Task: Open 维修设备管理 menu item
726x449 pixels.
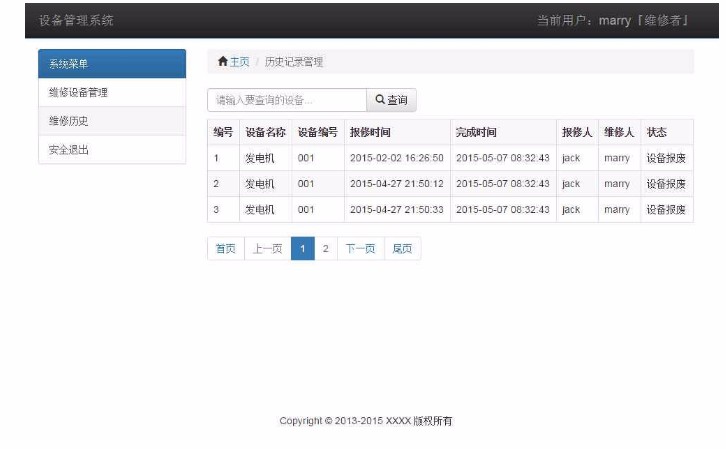Action: [x=112, y=93]
